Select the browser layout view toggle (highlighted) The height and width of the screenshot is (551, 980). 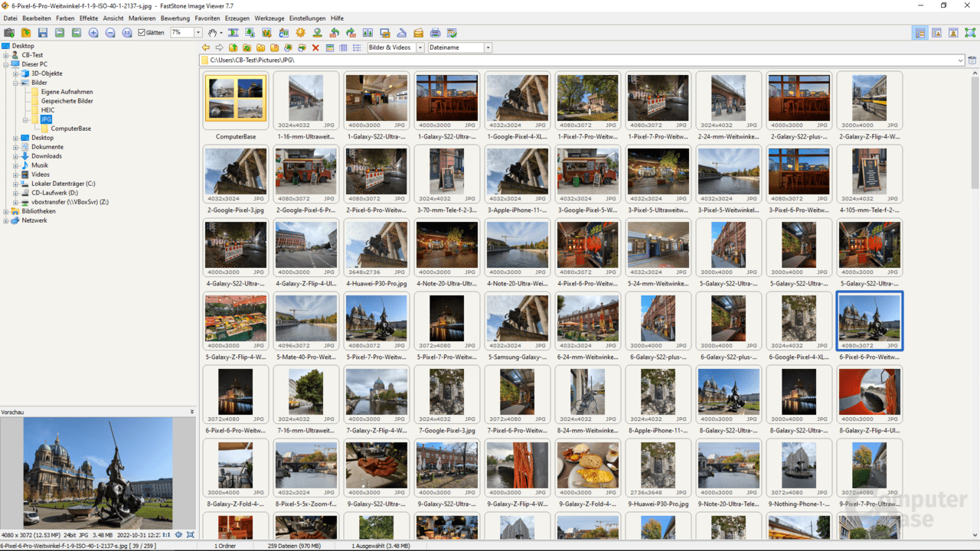[920, 33]
